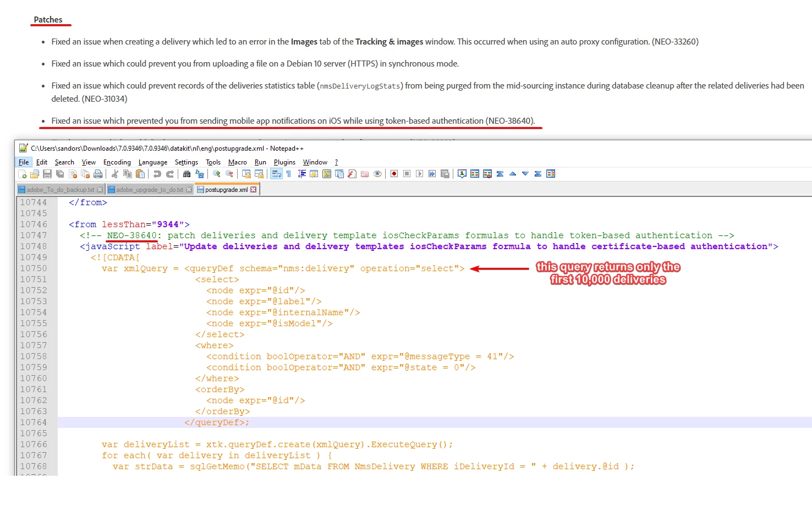
Task: Open the Settings menu
Action: [x=186, y=162]
